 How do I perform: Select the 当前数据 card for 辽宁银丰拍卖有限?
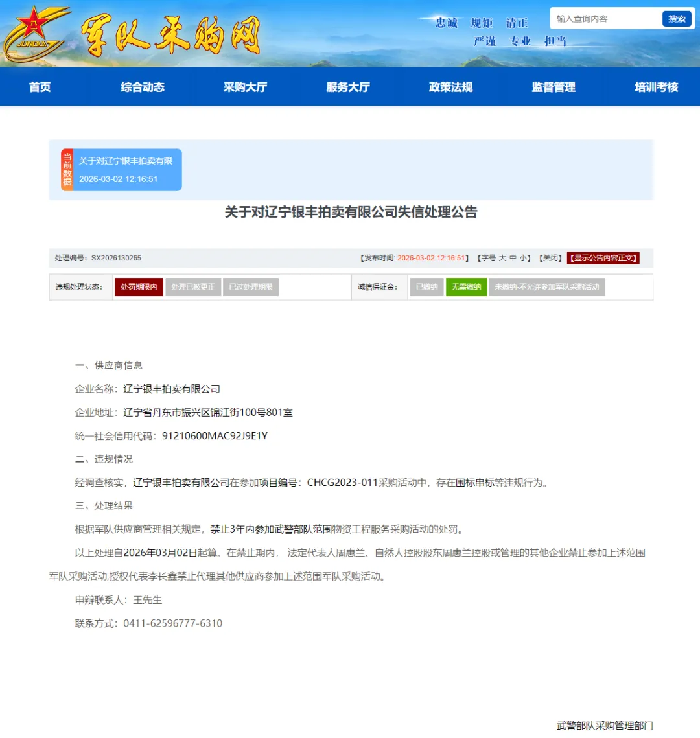point(121,170)
